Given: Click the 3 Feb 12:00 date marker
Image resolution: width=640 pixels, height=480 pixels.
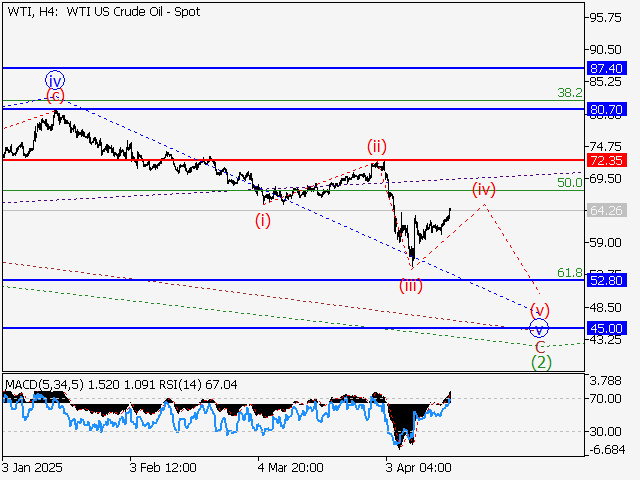Looking at the screenshot, I should pyautogui.click(x=163, y=467).
